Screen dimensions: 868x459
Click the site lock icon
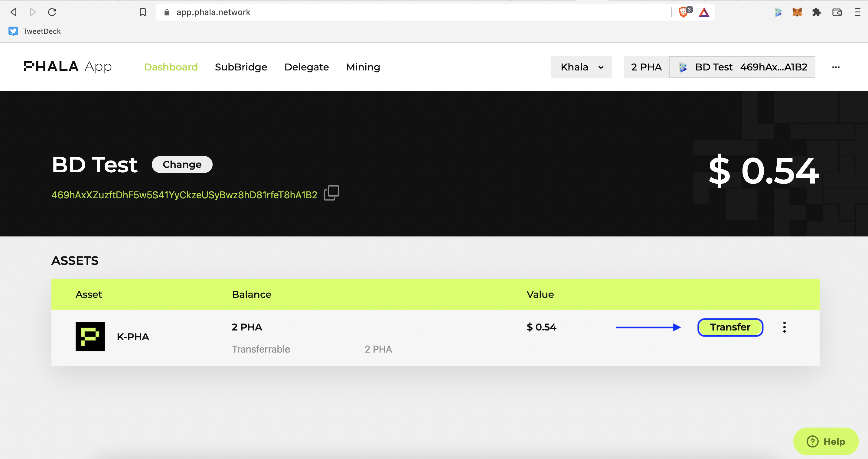pyautogui.click(x=166, y=12)
